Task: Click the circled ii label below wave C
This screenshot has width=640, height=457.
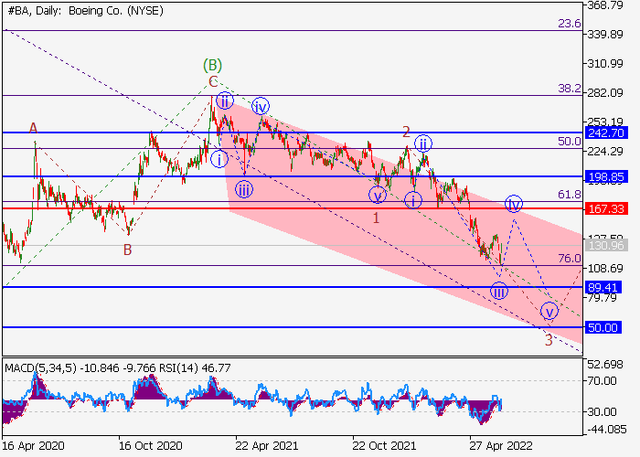Action: tap(224, 100)
